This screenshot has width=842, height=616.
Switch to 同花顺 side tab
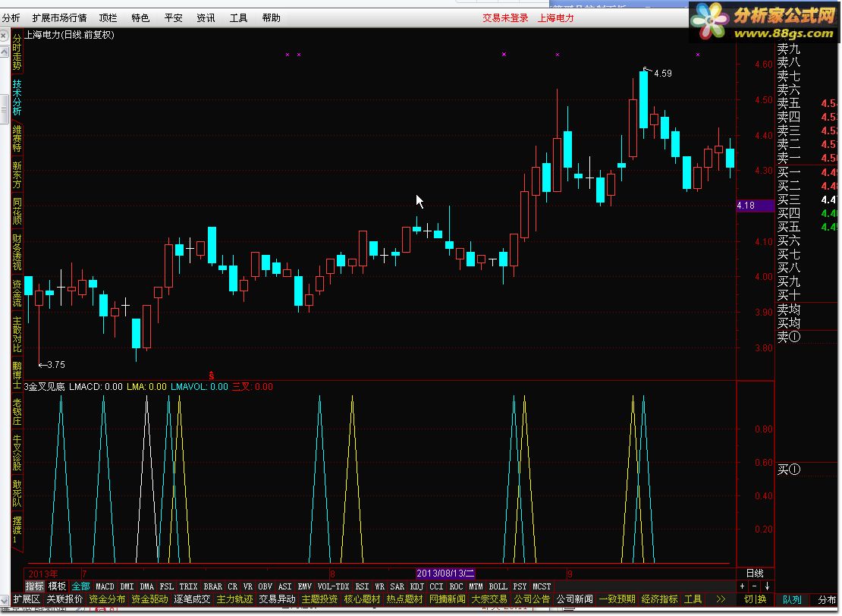(17, 211)
